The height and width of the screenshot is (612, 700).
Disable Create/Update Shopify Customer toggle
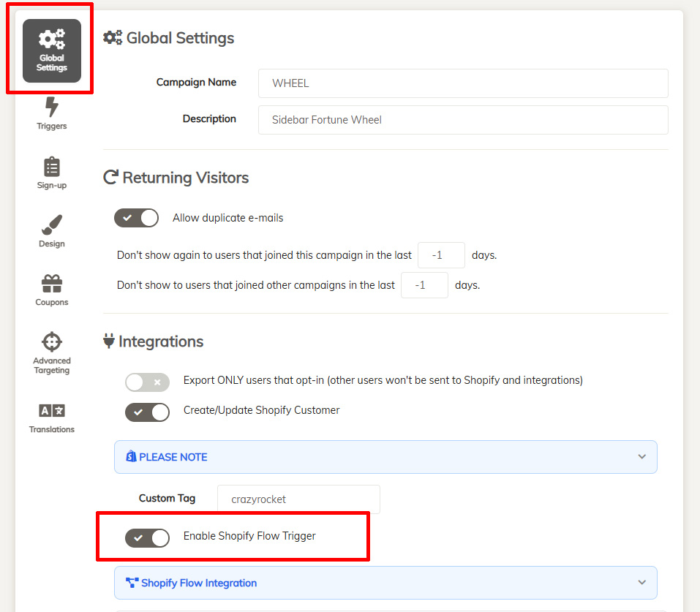point(147,412)
